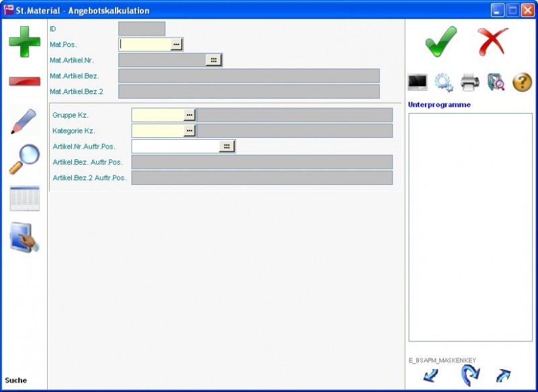Open help with the question mark icon
The width and height of the screenshot is (538, 392).
pos(522,82)
